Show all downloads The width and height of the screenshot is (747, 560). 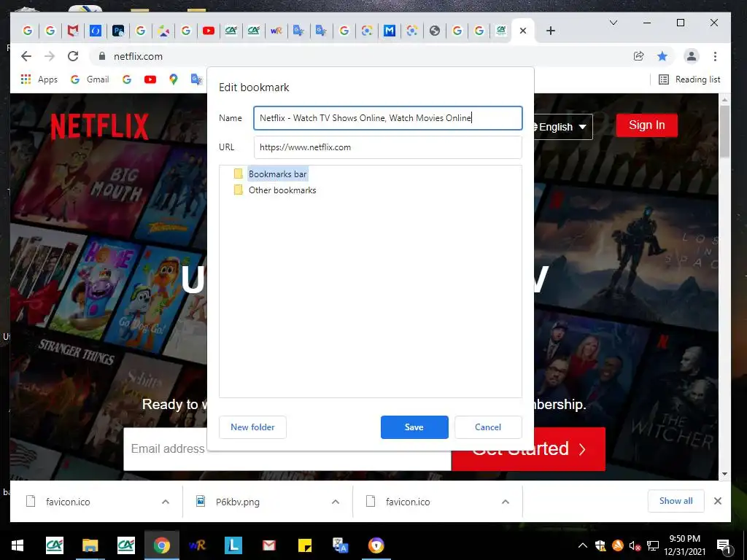(676, 501)
